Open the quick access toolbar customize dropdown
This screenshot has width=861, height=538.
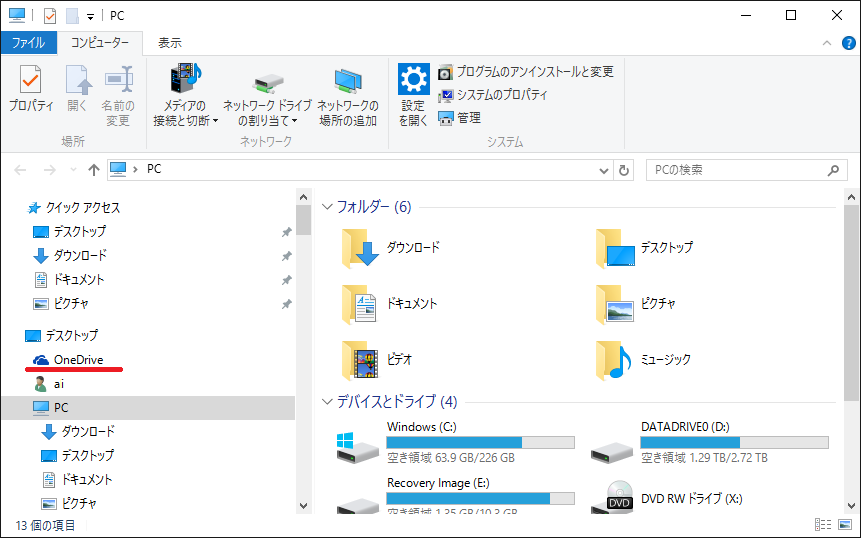pos(91,16)
